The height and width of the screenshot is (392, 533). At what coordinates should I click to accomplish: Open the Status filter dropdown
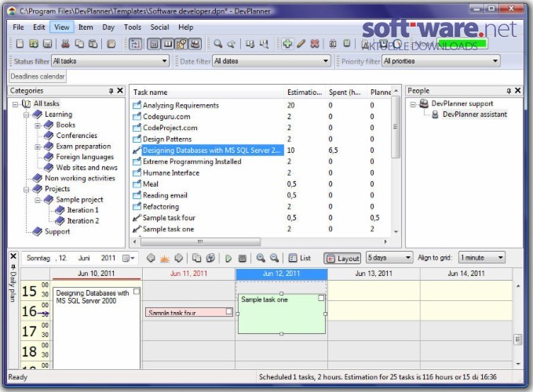[x=111, y=61]
